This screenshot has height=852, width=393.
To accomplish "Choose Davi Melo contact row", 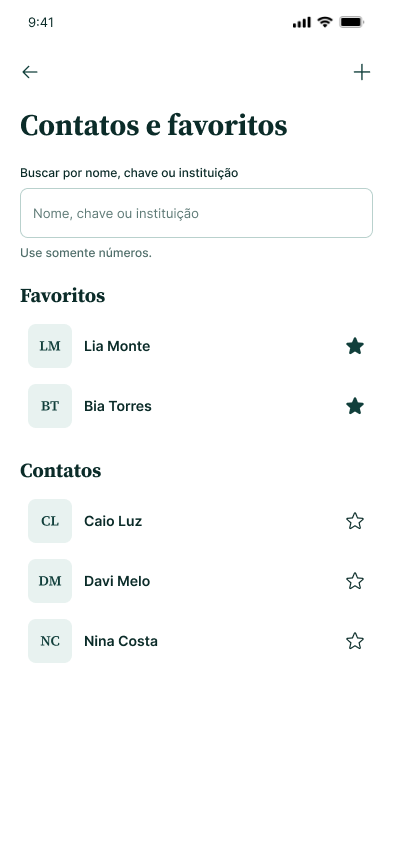I will coord(196,581).
